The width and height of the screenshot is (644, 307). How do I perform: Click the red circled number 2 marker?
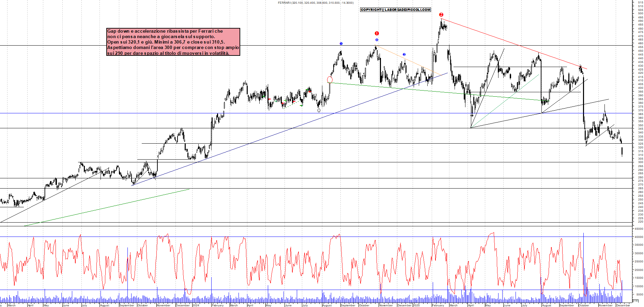(x=441, y=15)
